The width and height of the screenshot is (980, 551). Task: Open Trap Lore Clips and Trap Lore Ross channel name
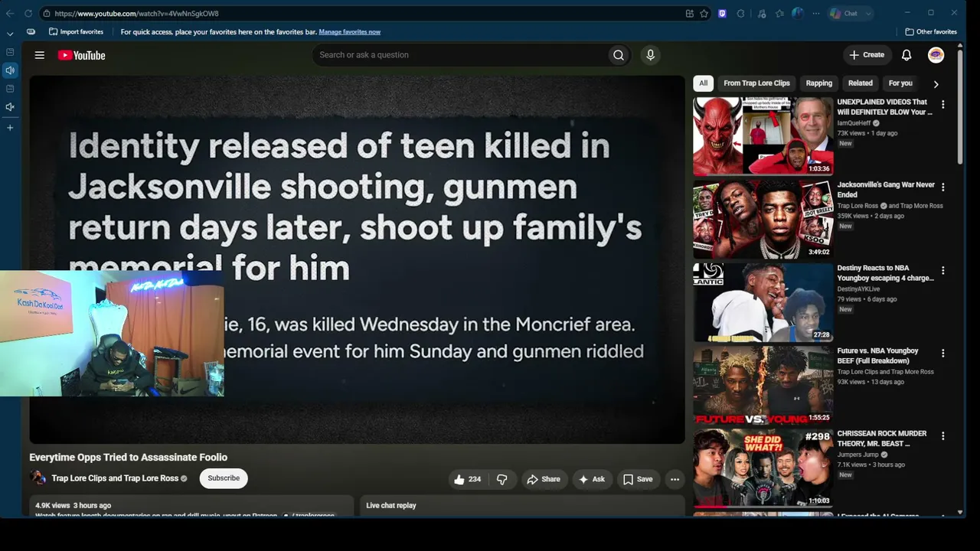pyautogui.click(x=115, y=478)
